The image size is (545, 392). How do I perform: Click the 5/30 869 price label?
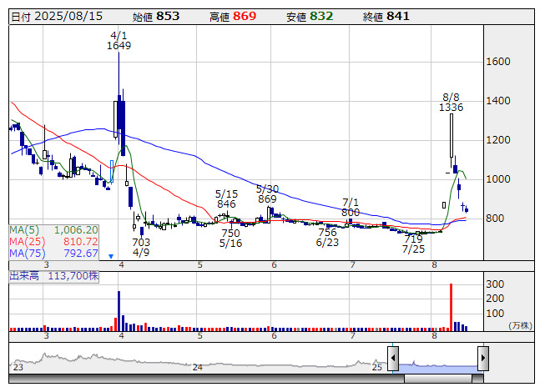coord(267,194)
